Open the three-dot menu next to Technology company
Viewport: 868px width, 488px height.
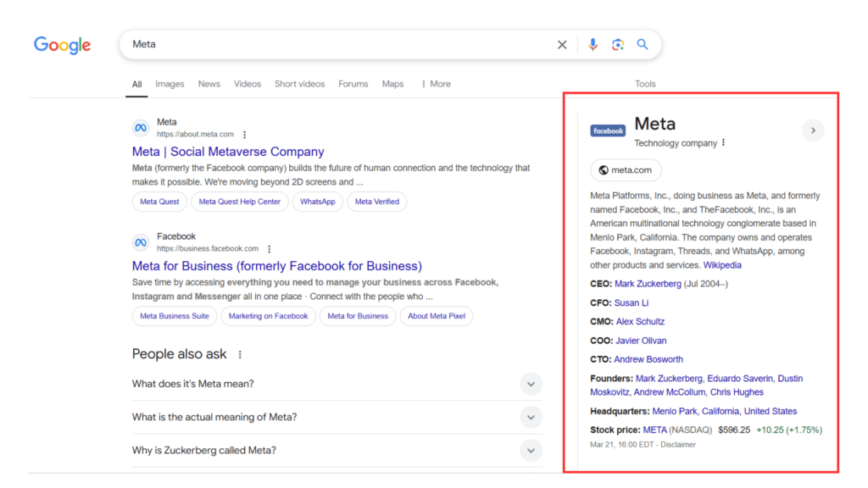point(724,142)
